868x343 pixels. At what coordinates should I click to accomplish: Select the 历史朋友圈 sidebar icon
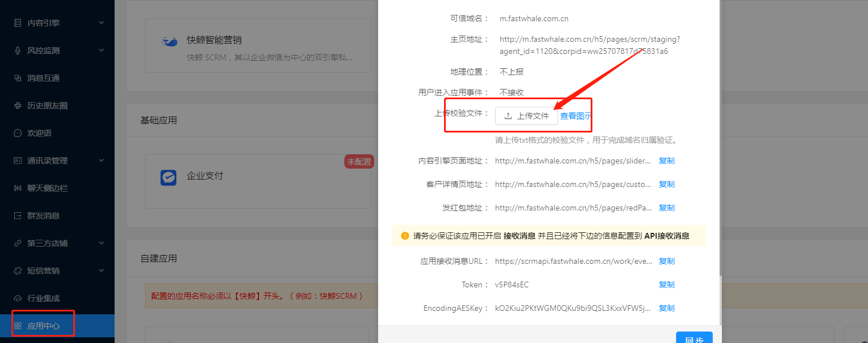click(17, 106)
